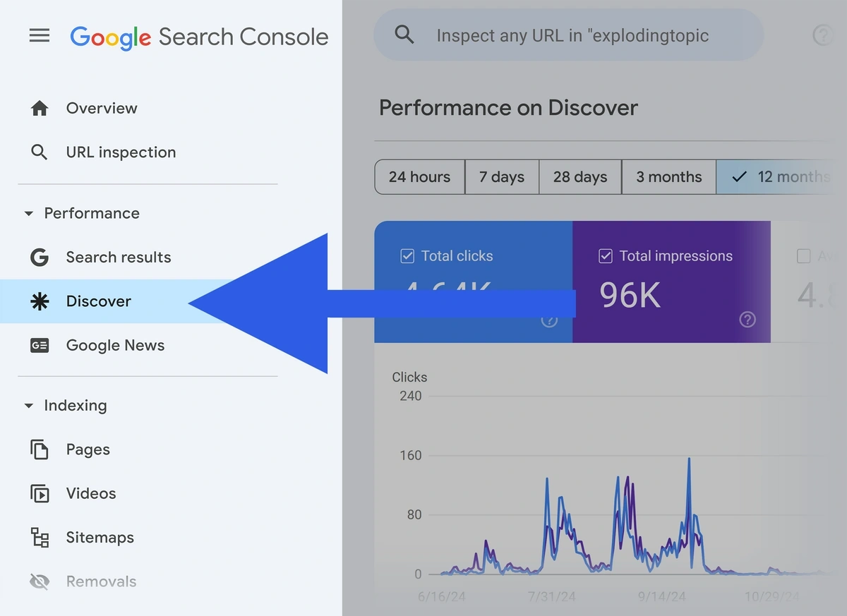The width and height of the screenshot is (847, 616).
Task: Open help icon on Total clicks card
Action: tap(549, 320)
